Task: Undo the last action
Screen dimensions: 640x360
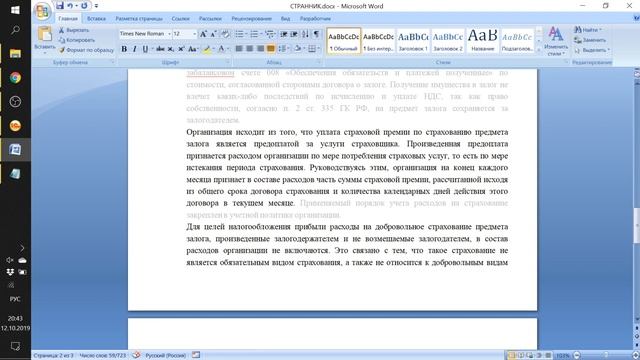Action: 70,6
